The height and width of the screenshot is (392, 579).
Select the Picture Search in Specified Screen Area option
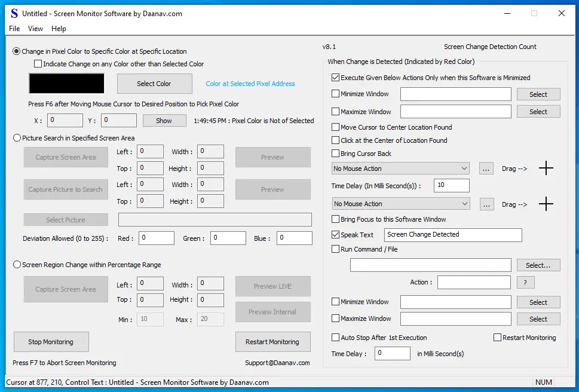pos(16,137)
